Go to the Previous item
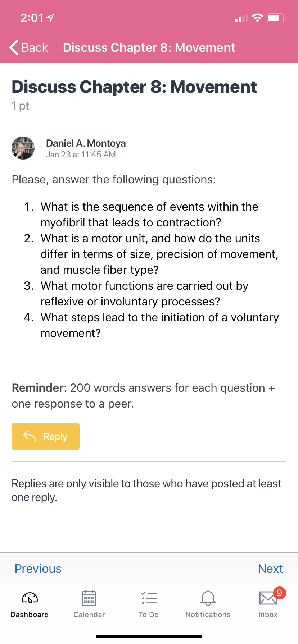298x644 pixels. tap(38, 569)
